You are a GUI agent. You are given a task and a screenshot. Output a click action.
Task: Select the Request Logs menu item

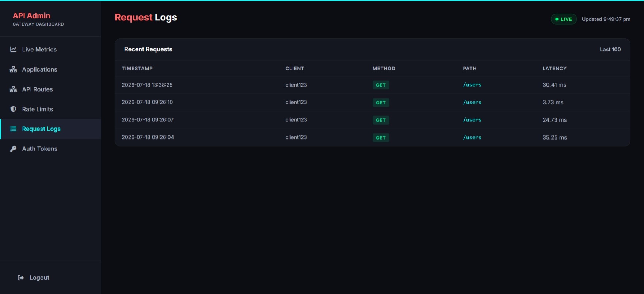50,129
